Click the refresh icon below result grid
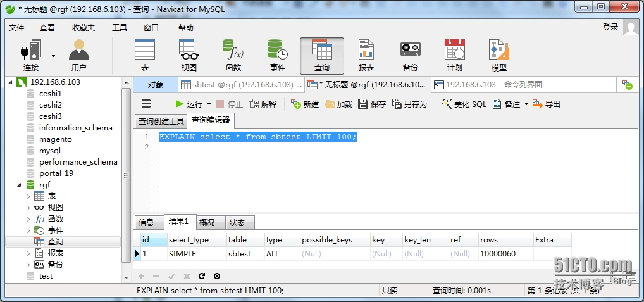 (202, 276)
